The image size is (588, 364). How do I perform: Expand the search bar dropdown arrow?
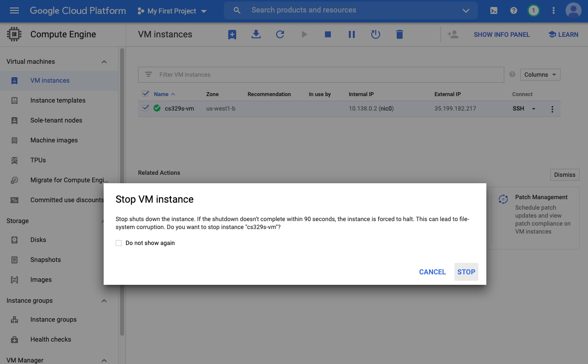coord(466,10)
